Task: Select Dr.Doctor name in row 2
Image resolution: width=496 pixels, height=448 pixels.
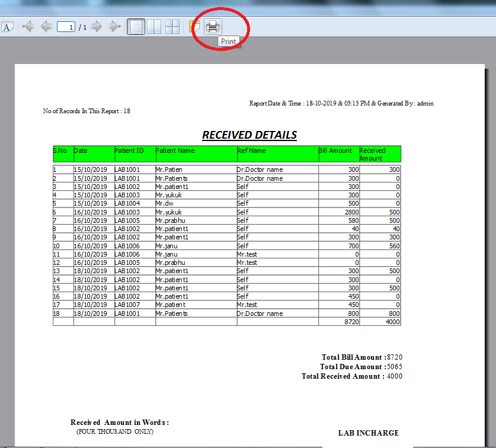Action: click(260, 178)
